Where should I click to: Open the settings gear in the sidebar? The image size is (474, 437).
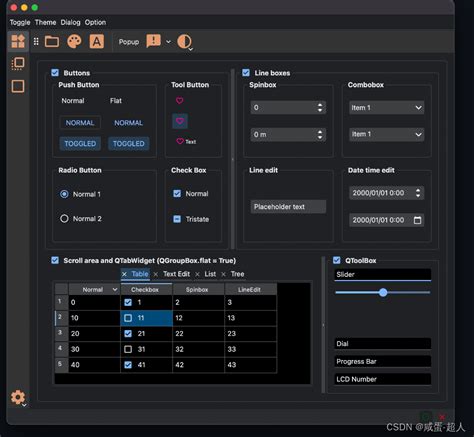(18, 397)
